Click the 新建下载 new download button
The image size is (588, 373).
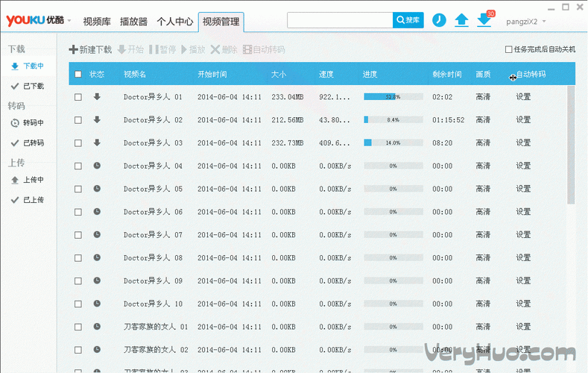pos(90,50)
